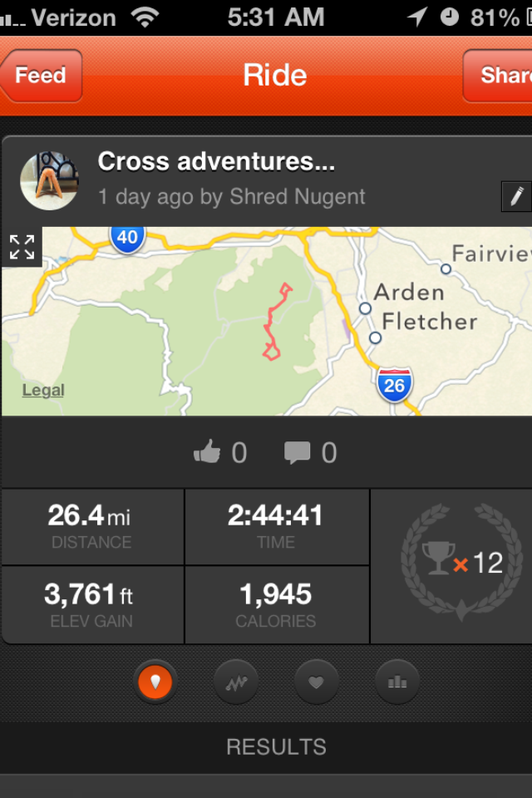Viewport: 532px width, 798px height.
Task: Tap the 2:44:41 time stat
Action: (x=275, y=527)
